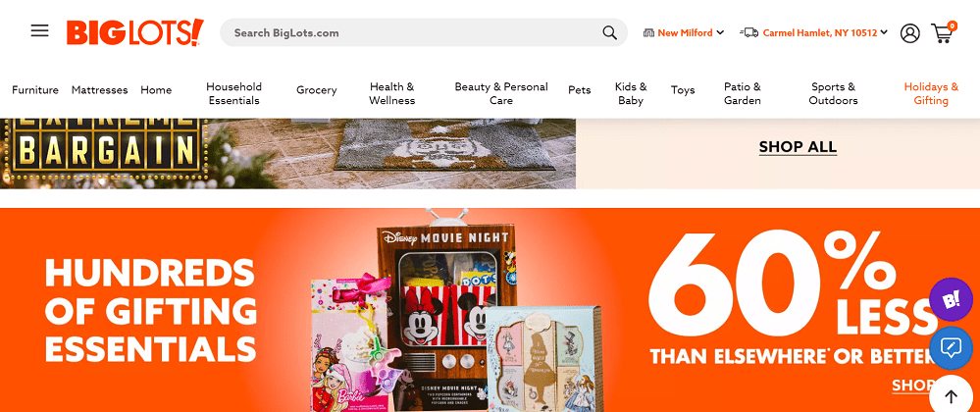This screenshot has height=412, width=980.
Task: Click the back-to-top arrow button
Action: point(951,395)
